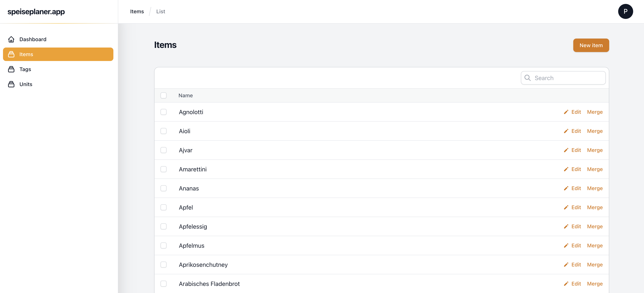Select the checkbox beside Aprikosenchutney
The width and height of the screenshot is (644, 293).
(164, 265)
